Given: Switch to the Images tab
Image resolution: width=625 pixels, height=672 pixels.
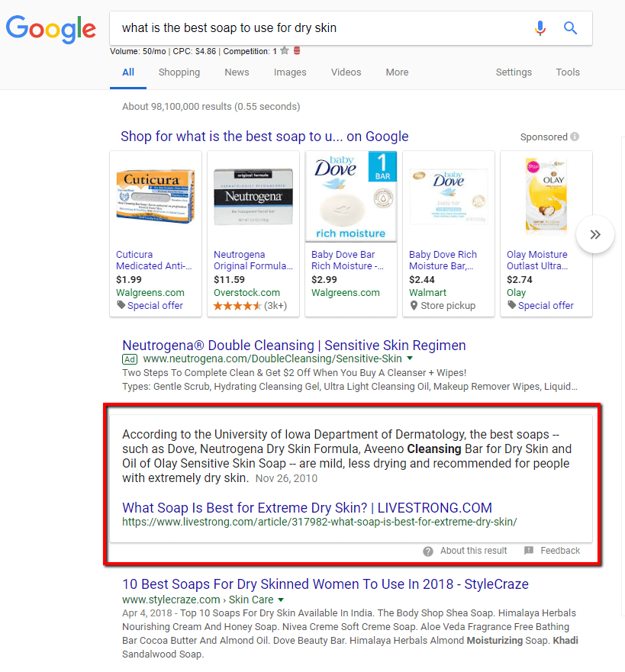Looking at the screenshot, I should coord(290,72).
